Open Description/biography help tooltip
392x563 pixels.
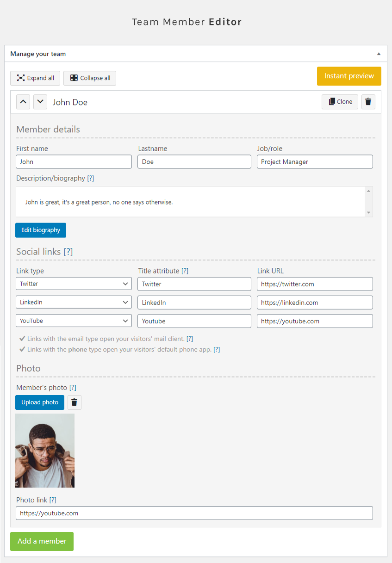[x=91, y=178]
